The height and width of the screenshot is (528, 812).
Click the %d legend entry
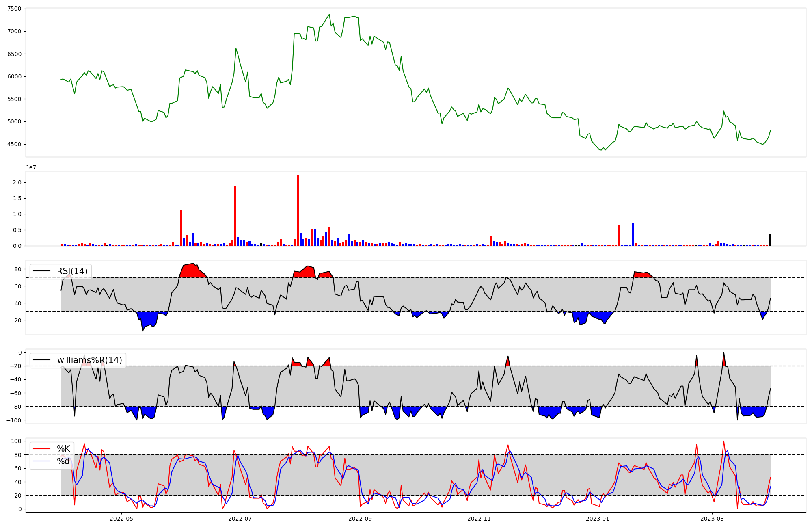63,461
